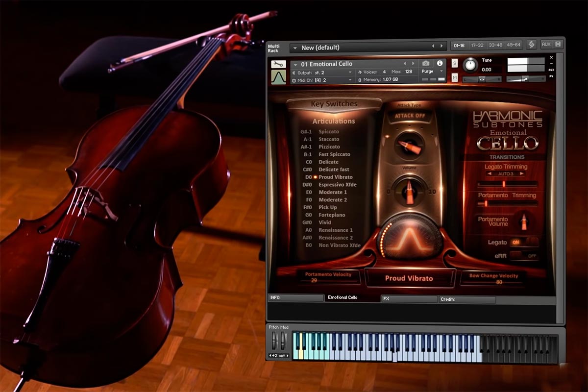Open the Purge dropdown menu
Viewport: 588px width, 392px height.
coord(432,72)
